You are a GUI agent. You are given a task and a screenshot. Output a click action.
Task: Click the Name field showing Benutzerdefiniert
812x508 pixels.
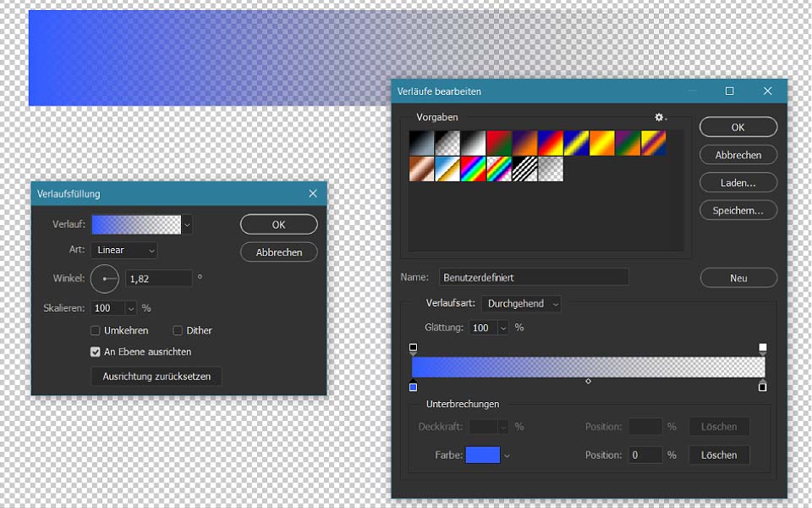534,278
